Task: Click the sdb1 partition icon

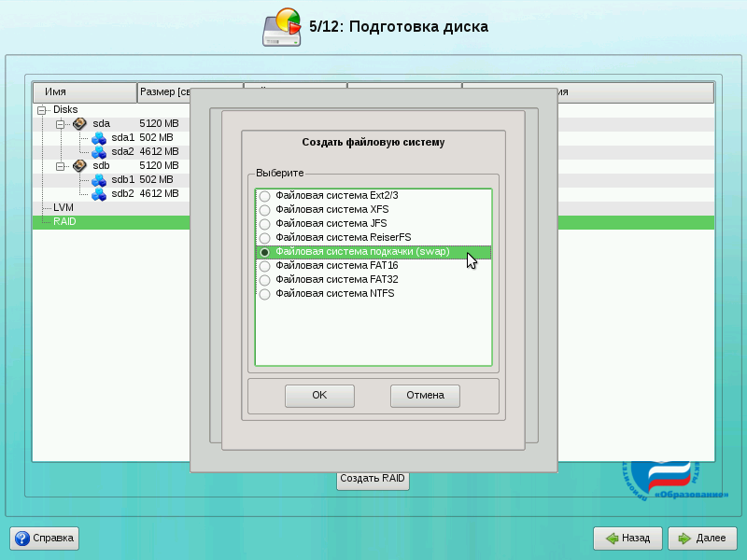Action: [99, 179]
